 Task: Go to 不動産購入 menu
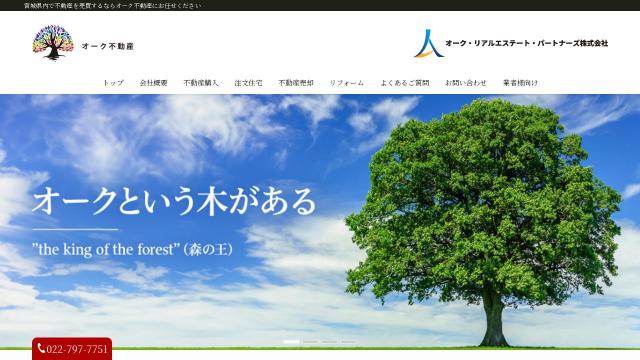click(x=201, y=83)
